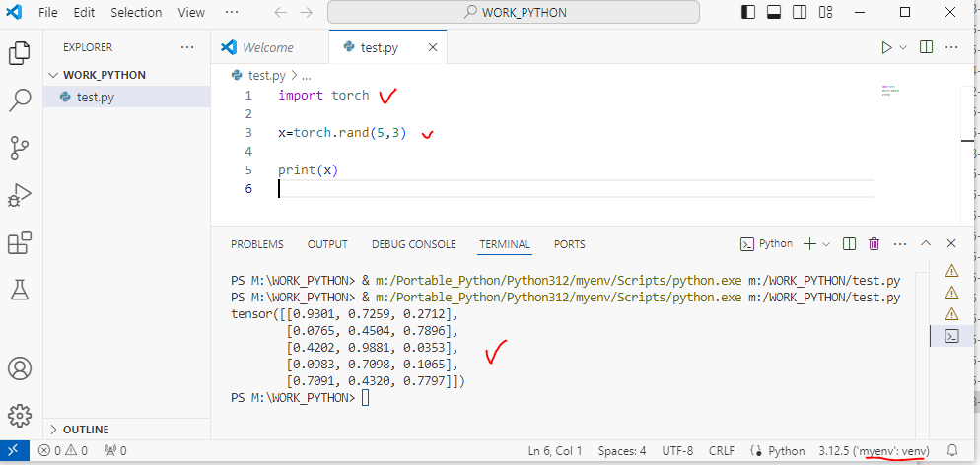Image resolution: width=980 pixels, height=465 pixels.
Task: Open the Edit menu
Action: [83, 12]
